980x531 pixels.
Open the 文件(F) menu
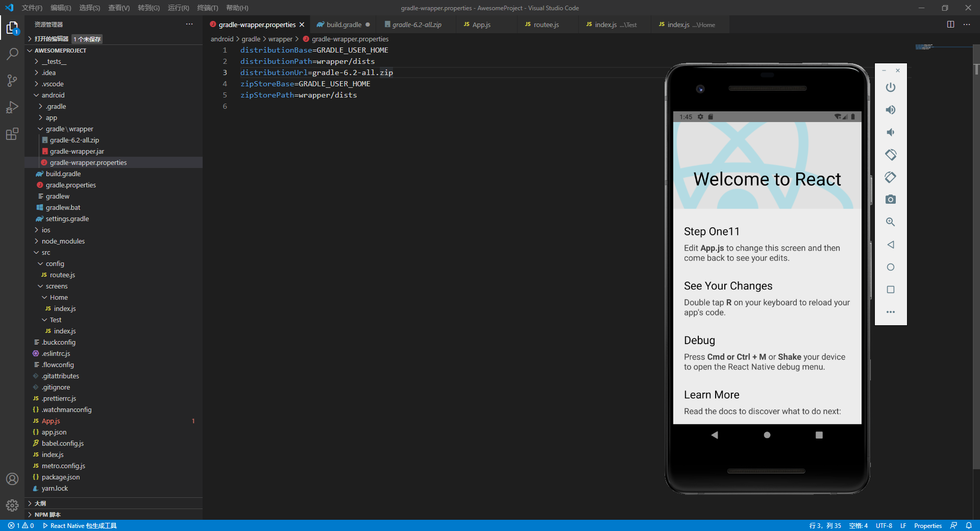[32, 8]
